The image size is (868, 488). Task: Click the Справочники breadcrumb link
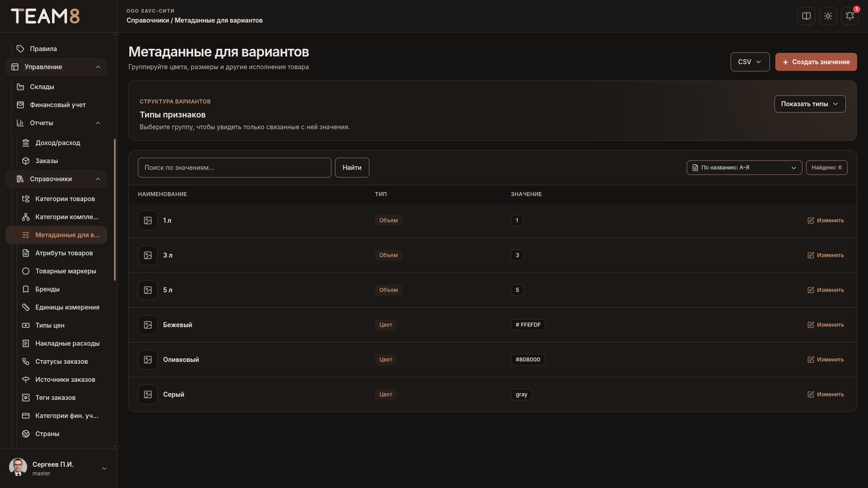[x=148, y=20]
